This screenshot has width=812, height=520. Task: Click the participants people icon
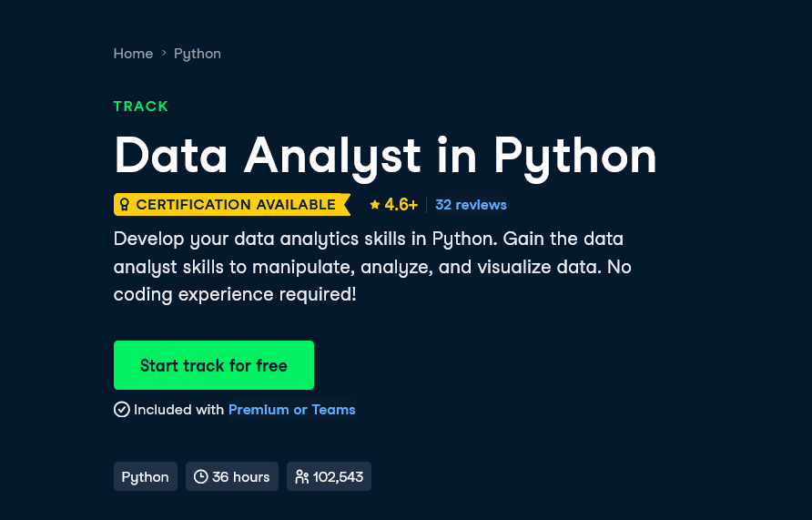pyautogui.click(x=302, y=477)
